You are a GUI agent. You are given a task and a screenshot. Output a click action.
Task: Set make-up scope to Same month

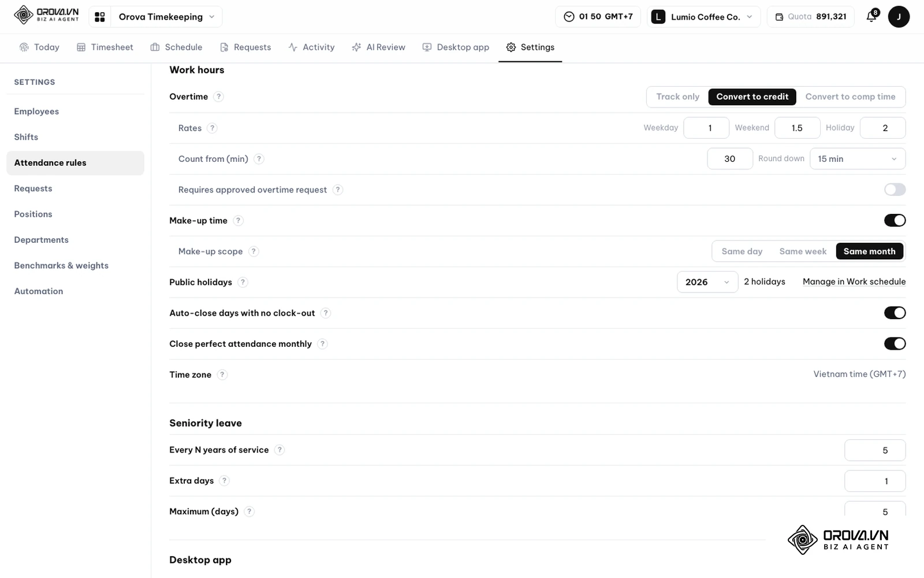click(869, 251)
